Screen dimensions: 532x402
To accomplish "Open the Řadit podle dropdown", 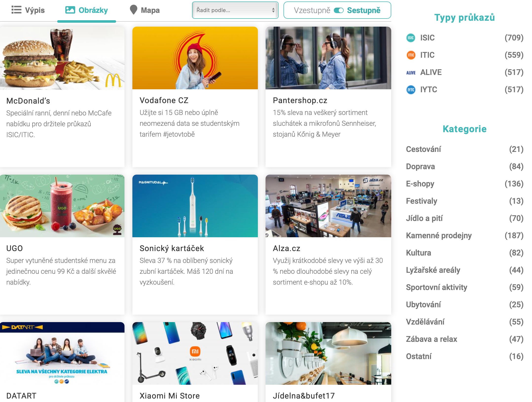I will tap(235, 10).
